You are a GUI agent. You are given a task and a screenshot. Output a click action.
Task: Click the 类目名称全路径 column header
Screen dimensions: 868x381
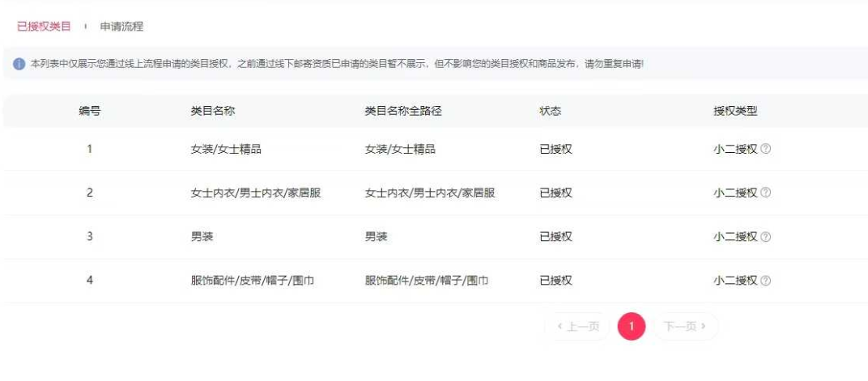click(403, 111)
